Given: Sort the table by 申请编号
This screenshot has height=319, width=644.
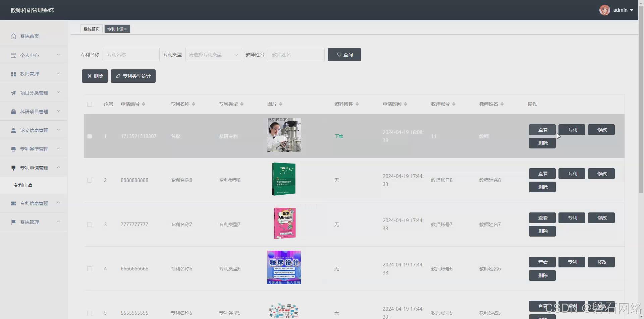Looking at the screenshot, I should click(144, 104).
